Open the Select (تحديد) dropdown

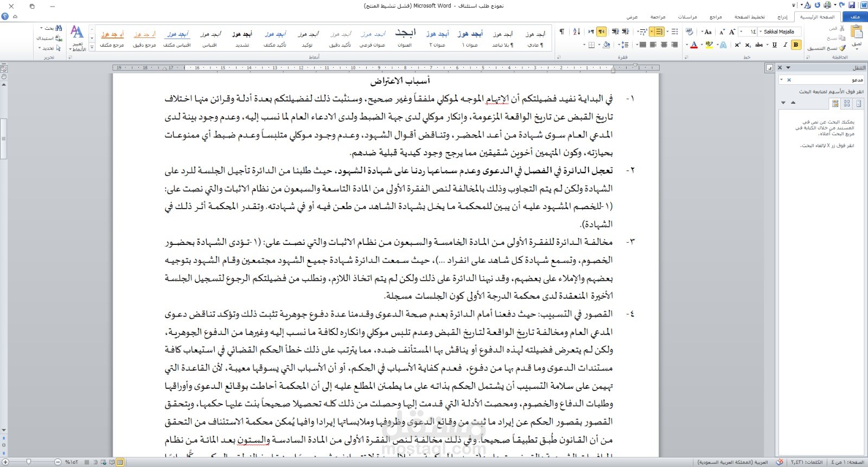click(x=50, y=48)
